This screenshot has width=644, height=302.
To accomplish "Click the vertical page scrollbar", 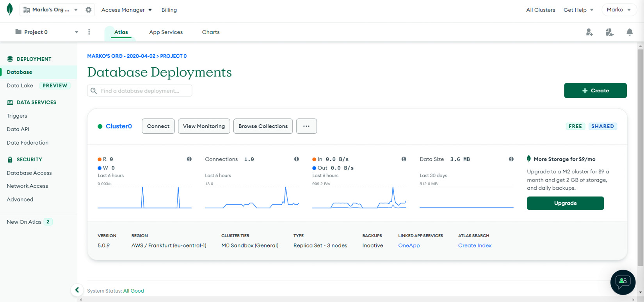I will click(640, 156).
